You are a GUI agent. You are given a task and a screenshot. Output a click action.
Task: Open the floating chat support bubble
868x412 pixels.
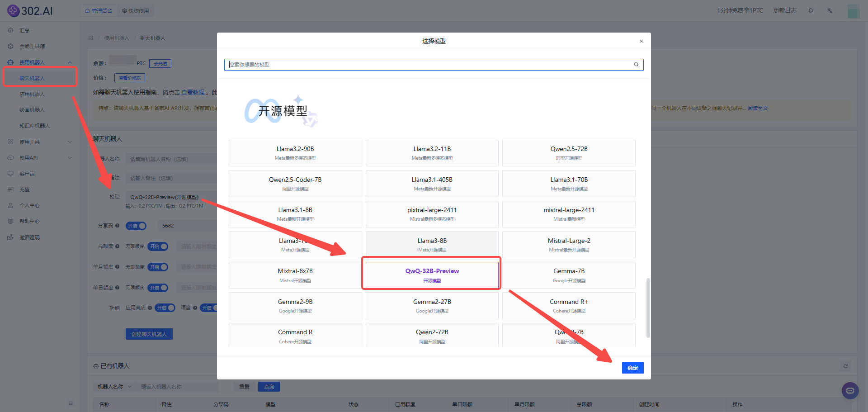click(850, 391)
